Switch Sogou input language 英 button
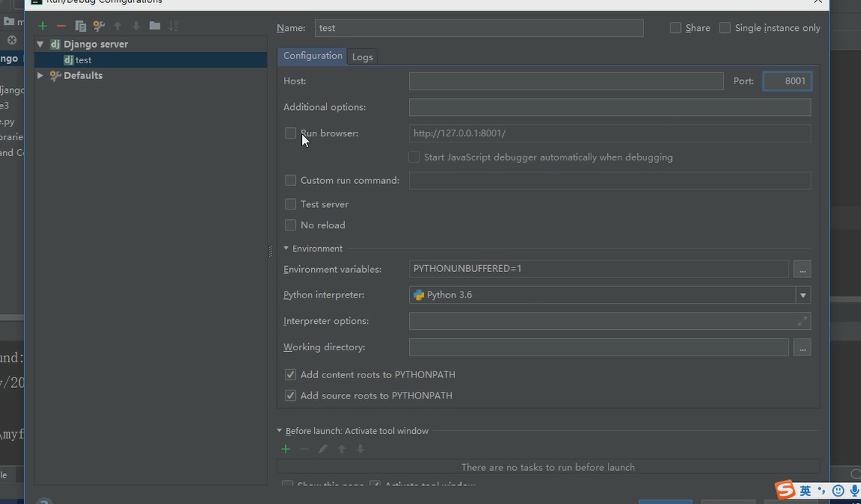Screen dimensions: 861x504 [805, 491]
